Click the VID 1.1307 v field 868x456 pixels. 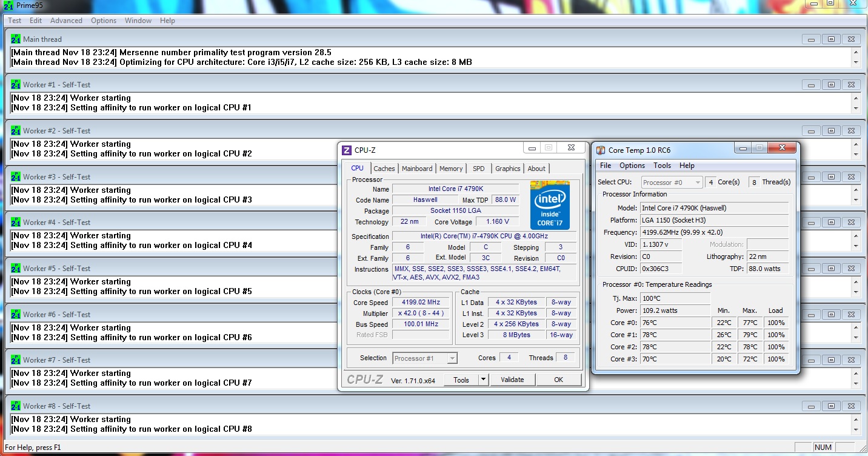(661, 244)
